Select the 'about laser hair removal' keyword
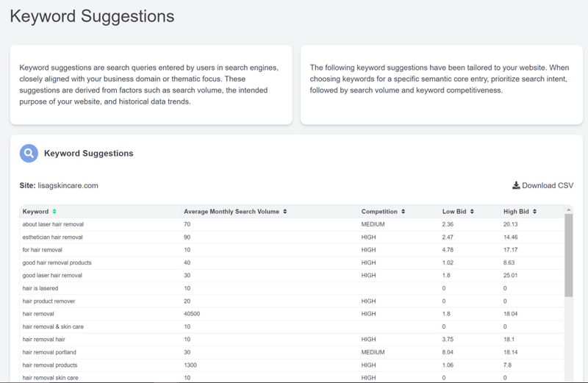 [53, 224]
